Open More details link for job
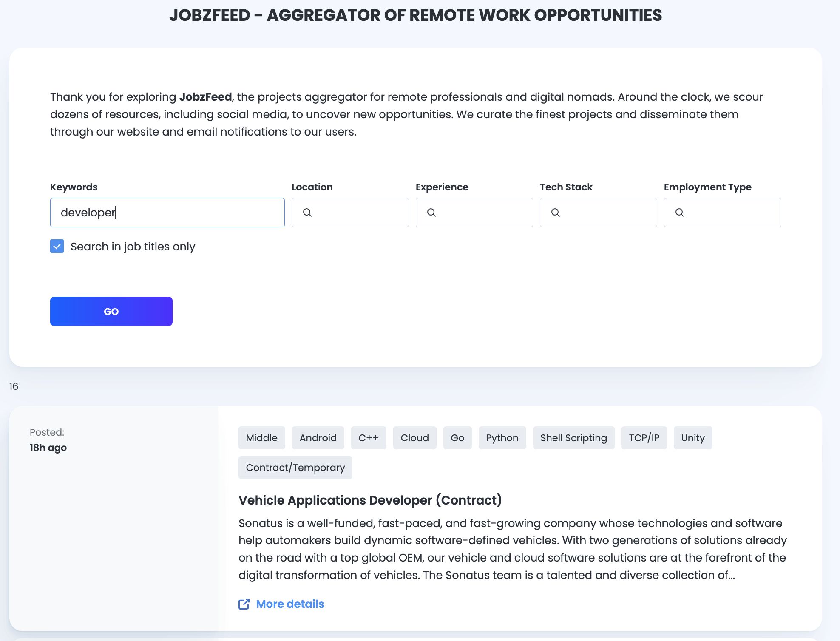Screen dimensions: 840x641 [290, 604]
